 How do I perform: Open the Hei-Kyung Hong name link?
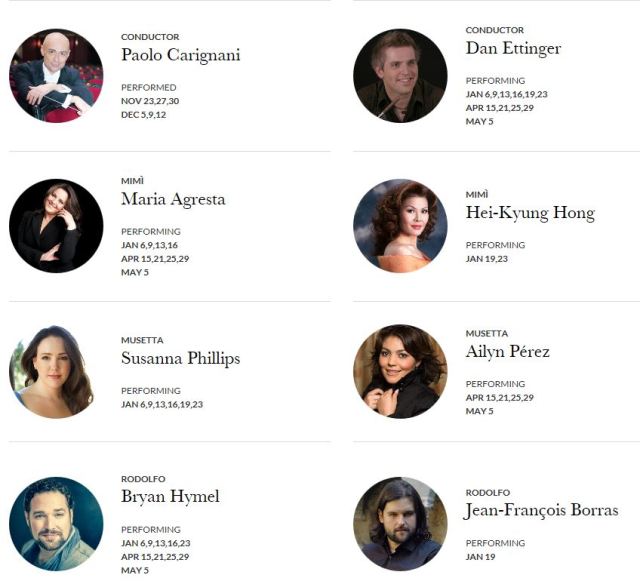[530, 213]
